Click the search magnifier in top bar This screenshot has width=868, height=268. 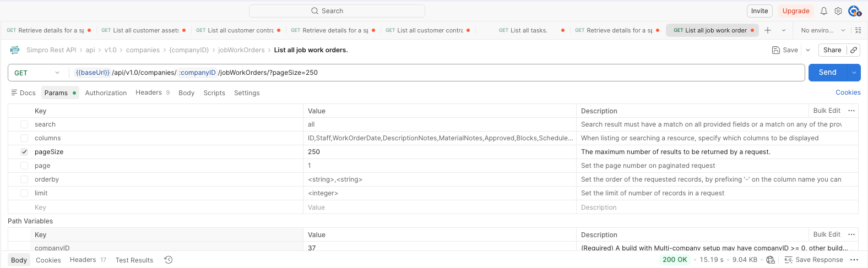(315, 11)
